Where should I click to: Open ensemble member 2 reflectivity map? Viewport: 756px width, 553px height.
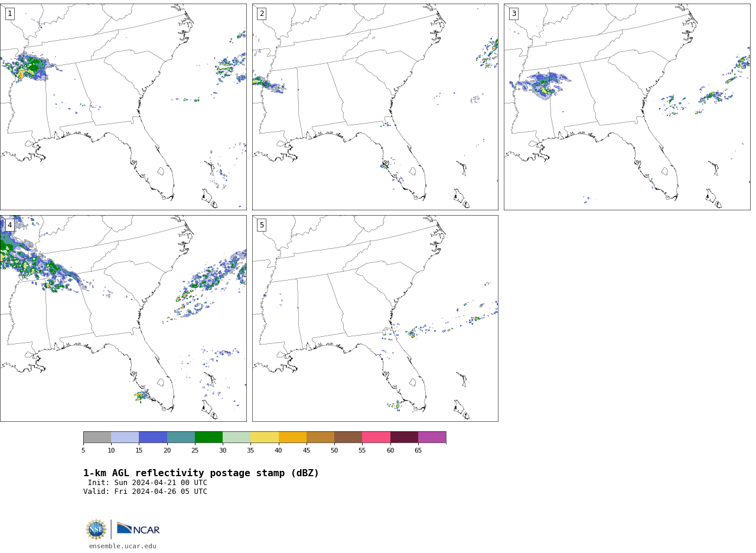(375, 107)
